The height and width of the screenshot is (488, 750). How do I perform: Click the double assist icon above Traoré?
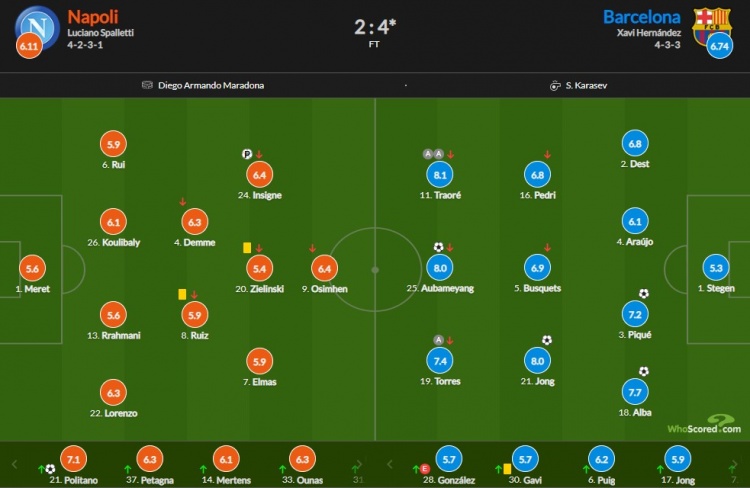pos(433,154)
